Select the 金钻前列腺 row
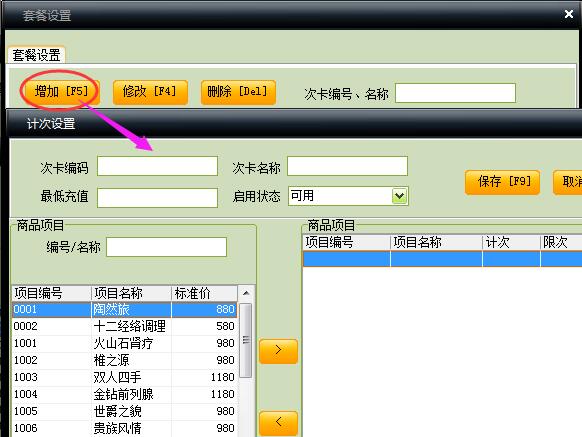The height and width of the screenshot is (437, 582). click(x=124, y=394)
